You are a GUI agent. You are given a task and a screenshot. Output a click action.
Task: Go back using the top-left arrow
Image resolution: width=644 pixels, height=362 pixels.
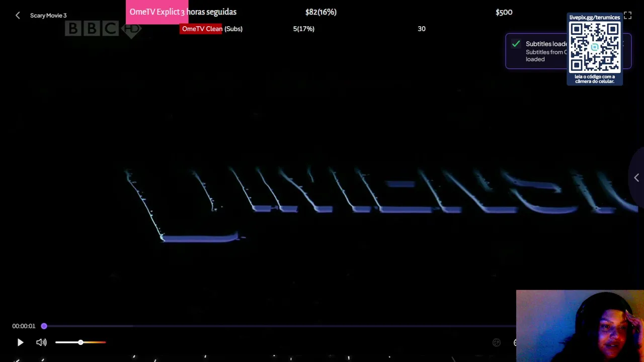[x=18, y=16]
